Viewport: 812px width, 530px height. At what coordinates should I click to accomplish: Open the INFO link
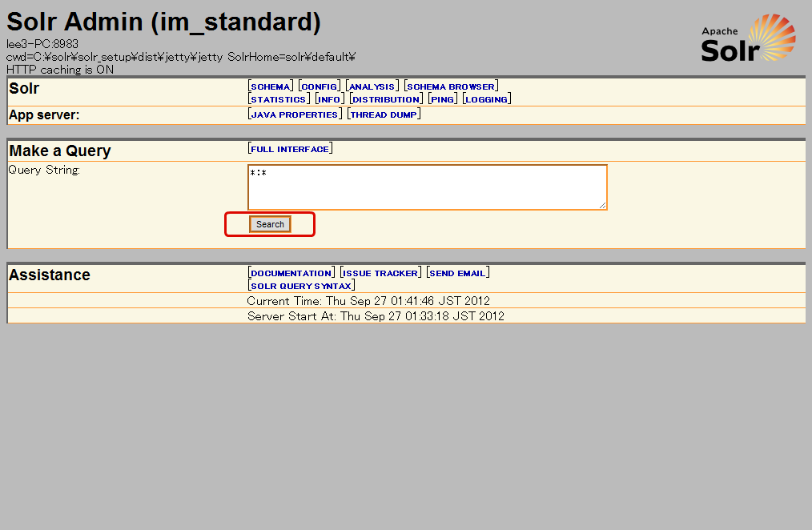(329, 99)
